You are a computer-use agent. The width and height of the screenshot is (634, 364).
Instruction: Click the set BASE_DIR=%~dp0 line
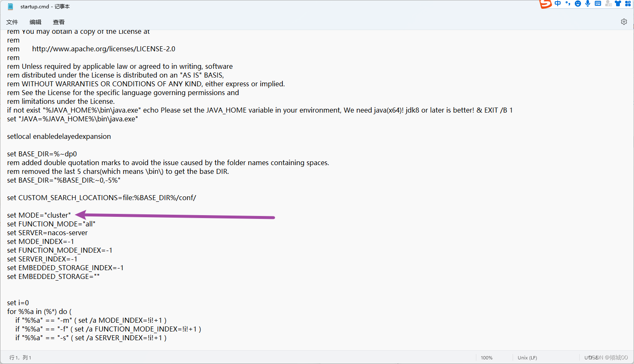42,154
